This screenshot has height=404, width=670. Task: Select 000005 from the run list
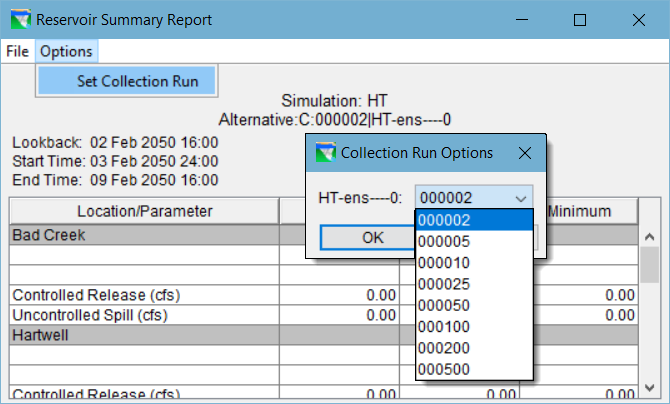473,242
